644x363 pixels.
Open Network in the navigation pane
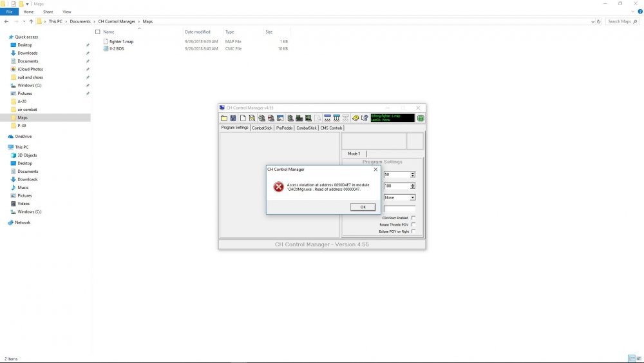pyautogui.click(x=23, y=222)
